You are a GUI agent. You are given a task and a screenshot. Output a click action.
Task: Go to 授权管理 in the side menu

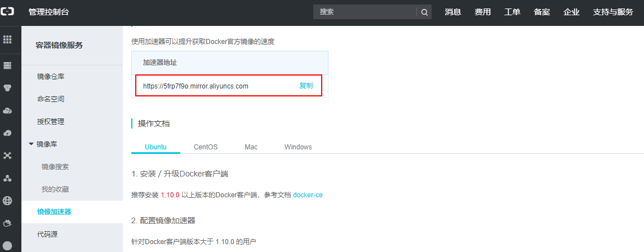coord(51,122)
